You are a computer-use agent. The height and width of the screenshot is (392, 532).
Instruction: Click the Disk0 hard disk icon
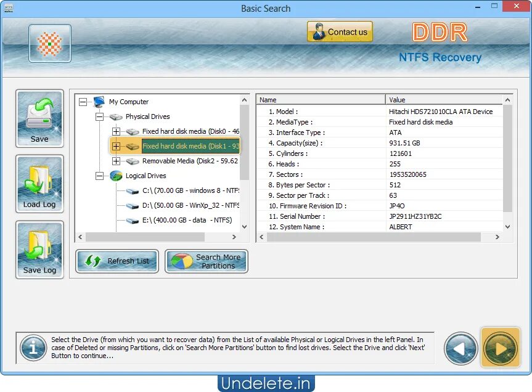(x=133, y=131)
